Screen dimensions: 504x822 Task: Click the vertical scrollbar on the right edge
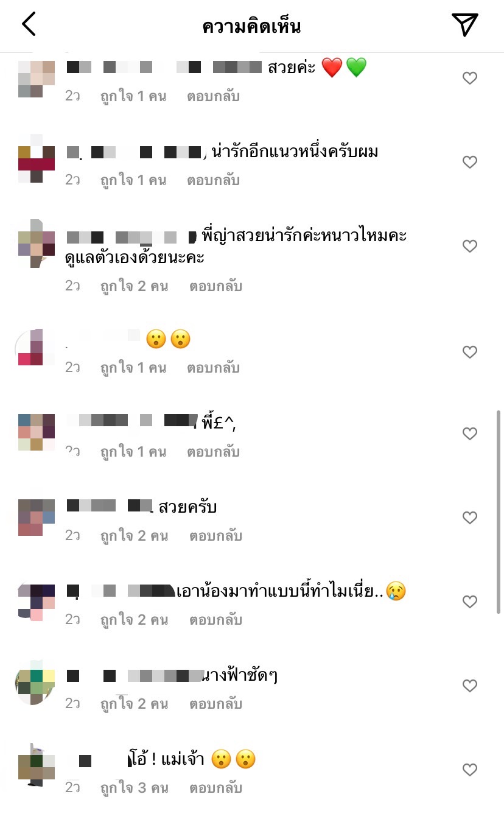coord(499,511)
